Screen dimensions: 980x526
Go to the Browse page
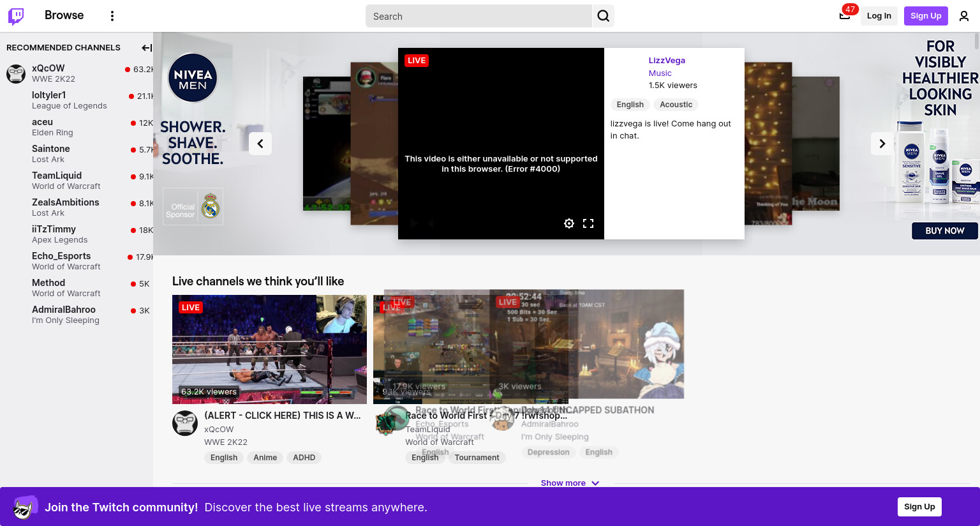coord(64,15)
